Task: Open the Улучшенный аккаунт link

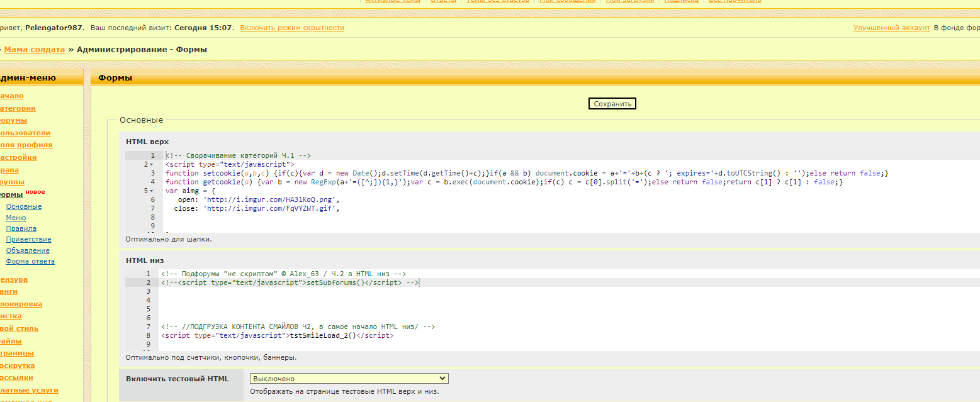Action: (x=891, y=28)
